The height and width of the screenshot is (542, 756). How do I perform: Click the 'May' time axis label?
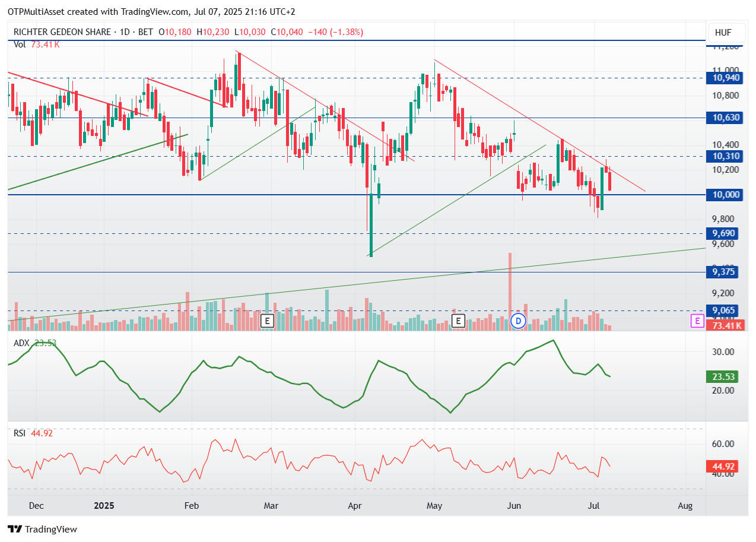pyautogui.click(x=435, y=506)
